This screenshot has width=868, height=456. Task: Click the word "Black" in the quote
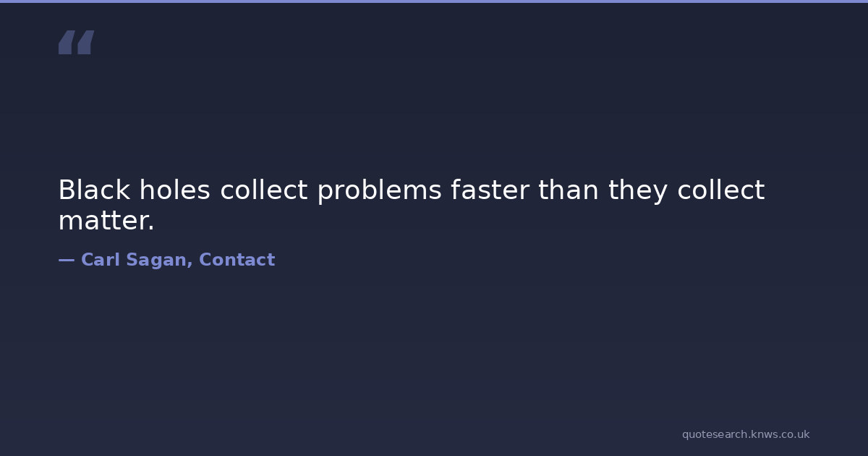pos(94,190)
